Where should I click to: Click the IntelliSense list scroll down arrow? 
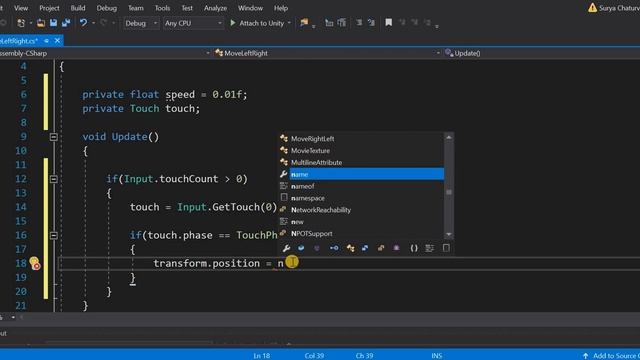click(449, 234)
